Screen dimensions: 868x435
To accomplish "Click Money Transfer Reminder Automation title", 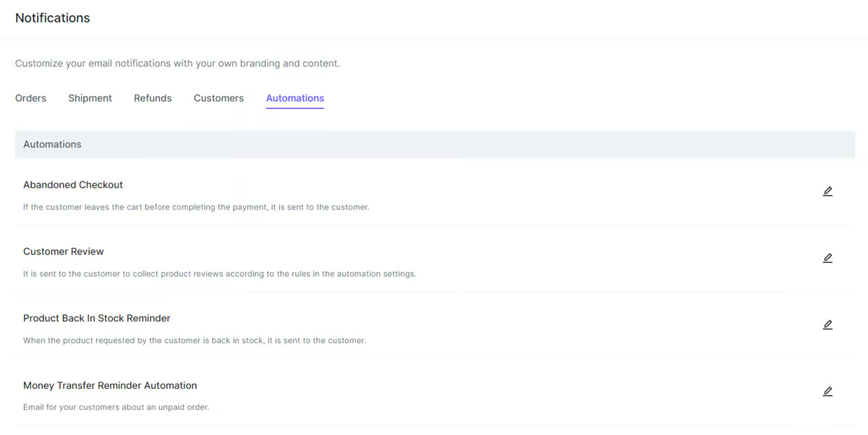I will point(110,385).
